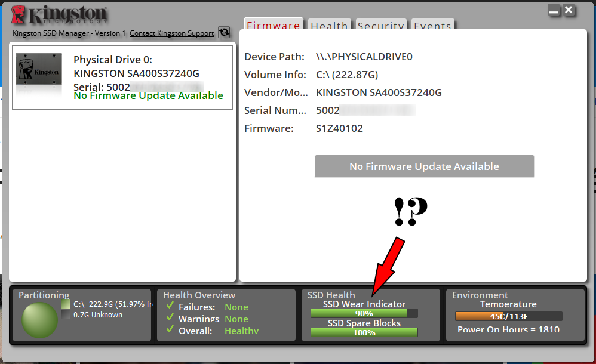
Task: Minimize the Kingston SSD Manager window
Action: click(x=554, y=10)
